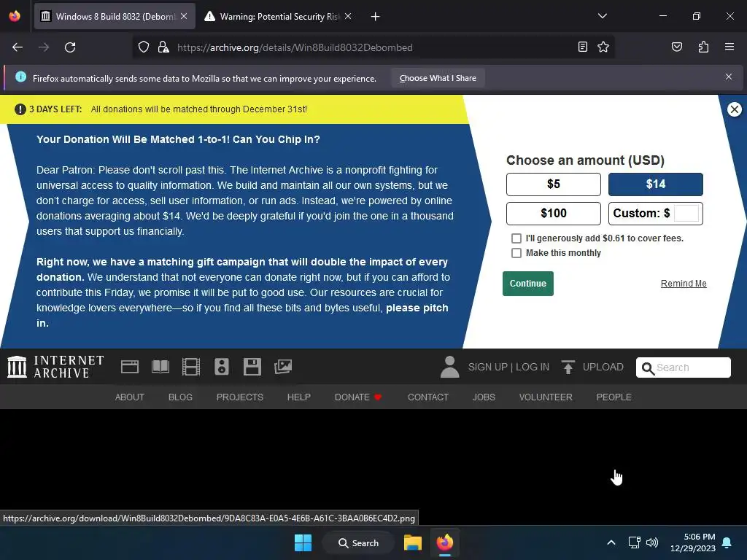Screen dimensions: 747x560
Task: Open the PEOPLE menu item
Action: coord(614,397)
